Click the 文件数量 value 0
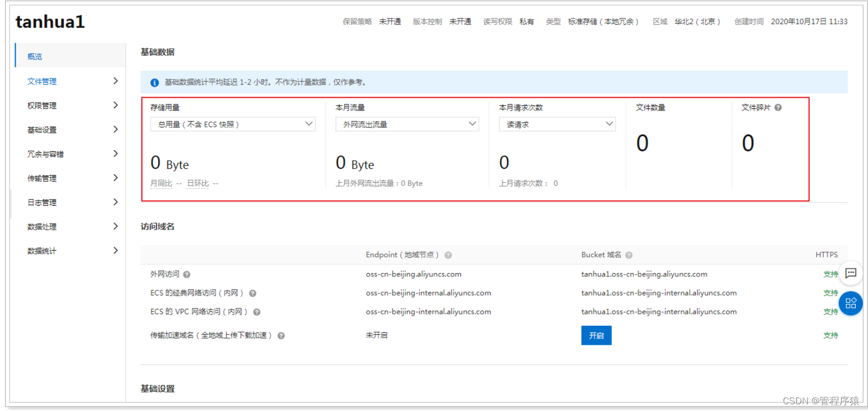 pyautogui.click(x=642, y=144)
